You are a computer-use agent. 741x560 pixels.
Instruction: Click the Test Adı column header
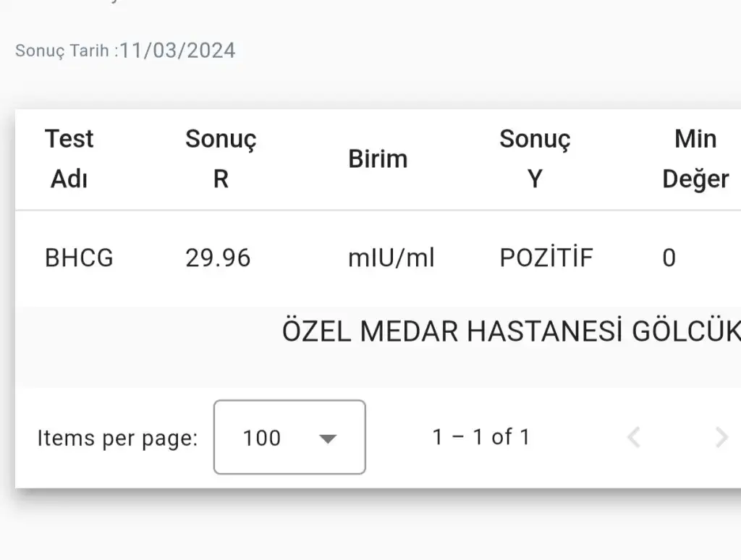[x=69, y=158]
